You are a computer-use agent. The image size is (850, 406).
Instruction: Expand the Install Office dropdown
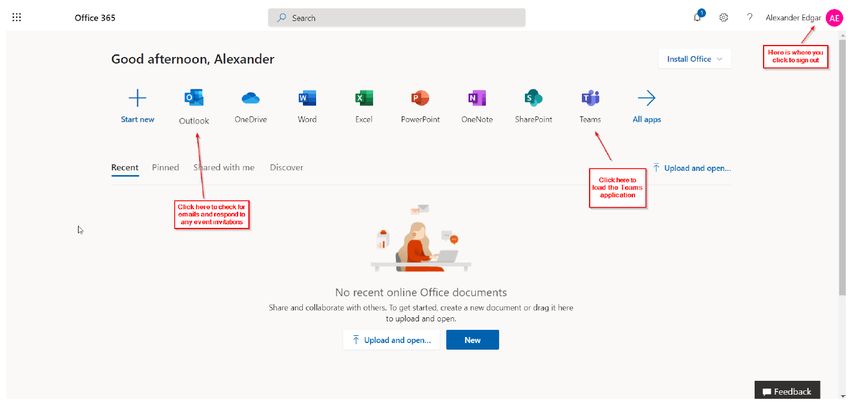point(694,59)
